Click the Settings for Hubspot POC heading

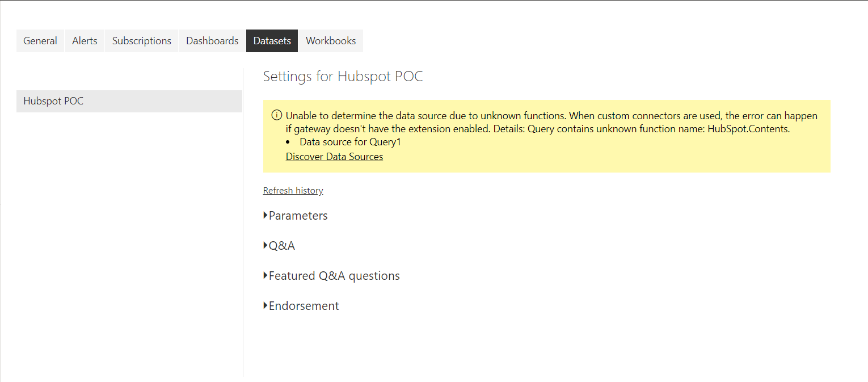343,76
